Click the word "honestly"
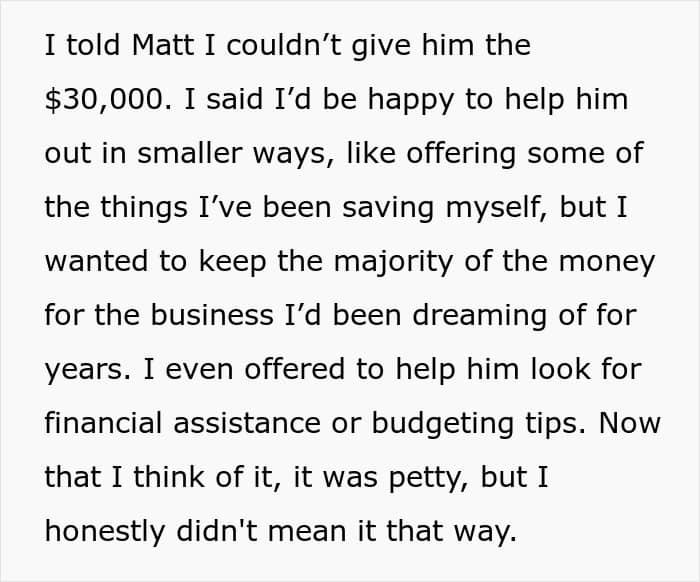 point(107,531)
